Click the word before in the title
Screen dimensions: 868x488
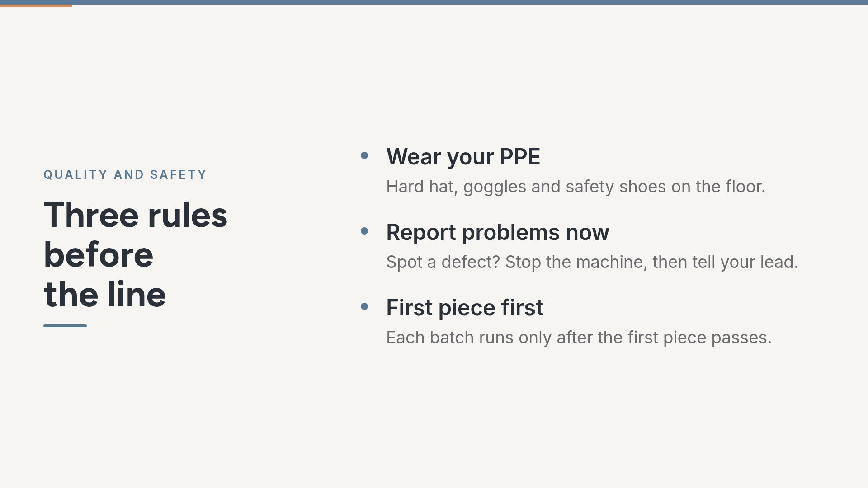pos(99,254)
